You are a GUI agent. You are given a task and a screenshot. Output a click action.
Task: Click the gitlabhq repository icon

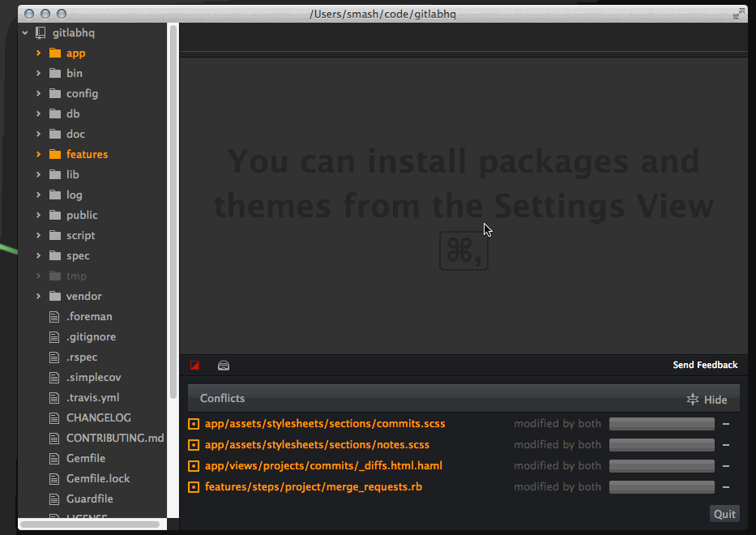pos(41,33)
